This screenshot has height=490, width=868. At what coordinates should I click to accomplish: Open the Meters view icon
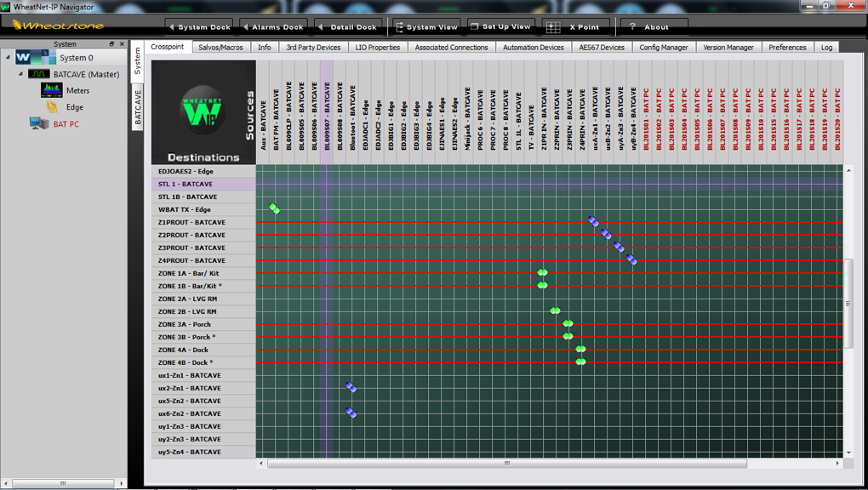(51, 89)
